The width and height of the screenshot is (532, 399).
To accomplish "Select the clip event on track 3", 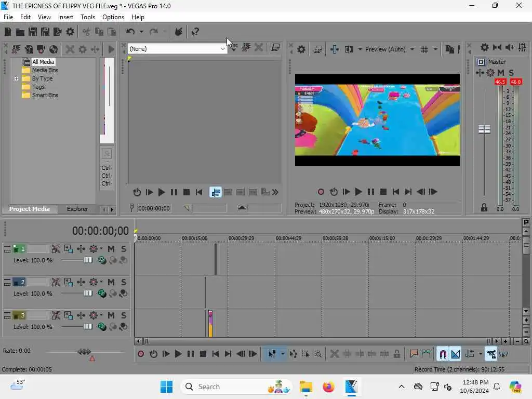I will point(210,323).
